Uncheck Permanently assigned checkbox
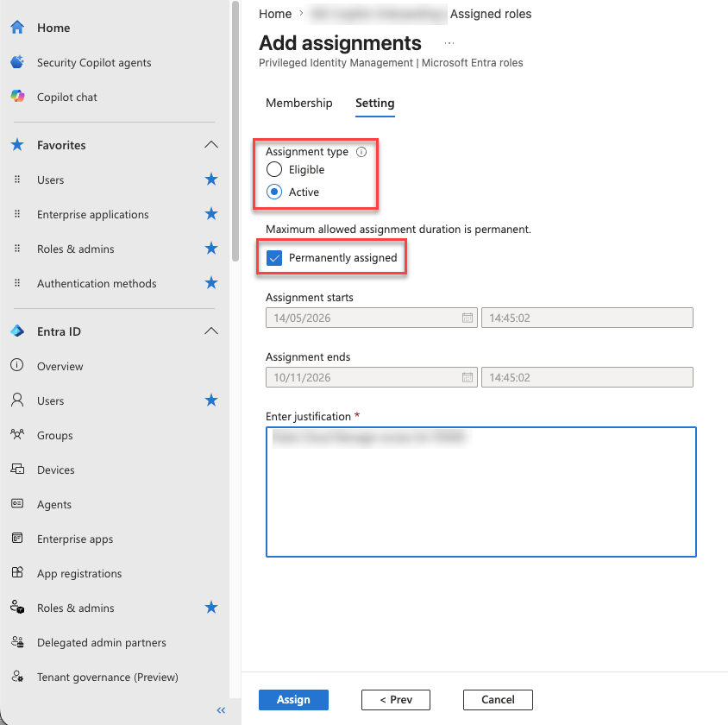728x725 pixels. (274, 258)
